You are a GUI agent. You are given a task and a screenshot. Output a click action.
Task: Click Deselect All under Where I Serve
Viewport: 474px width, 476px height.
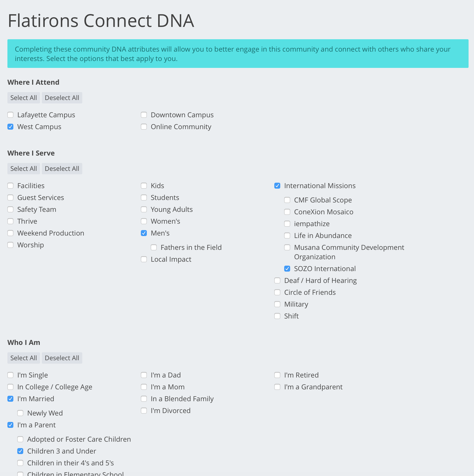coord(62,169)
